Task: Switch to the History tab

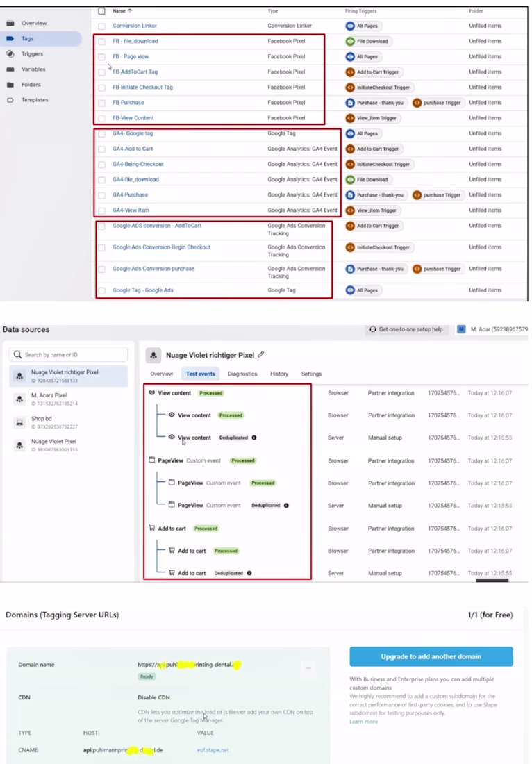Action: [279, 374]
